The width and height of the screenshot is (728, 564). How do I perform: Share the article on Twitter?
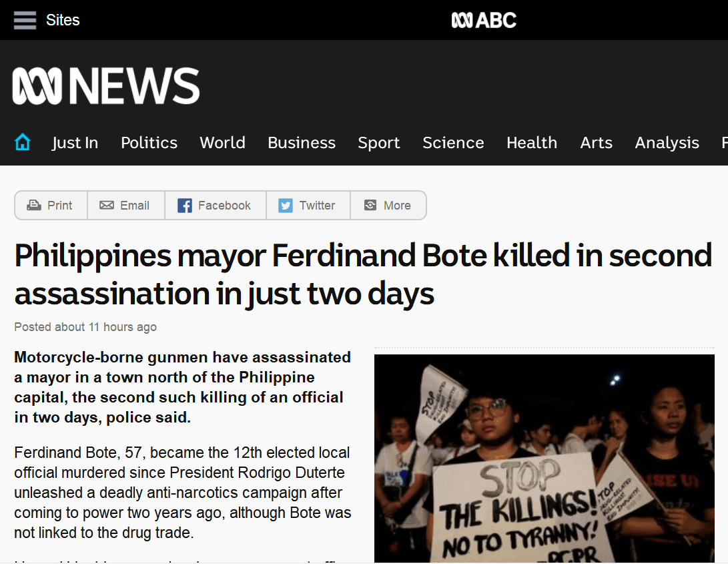(x=308, y=206)
